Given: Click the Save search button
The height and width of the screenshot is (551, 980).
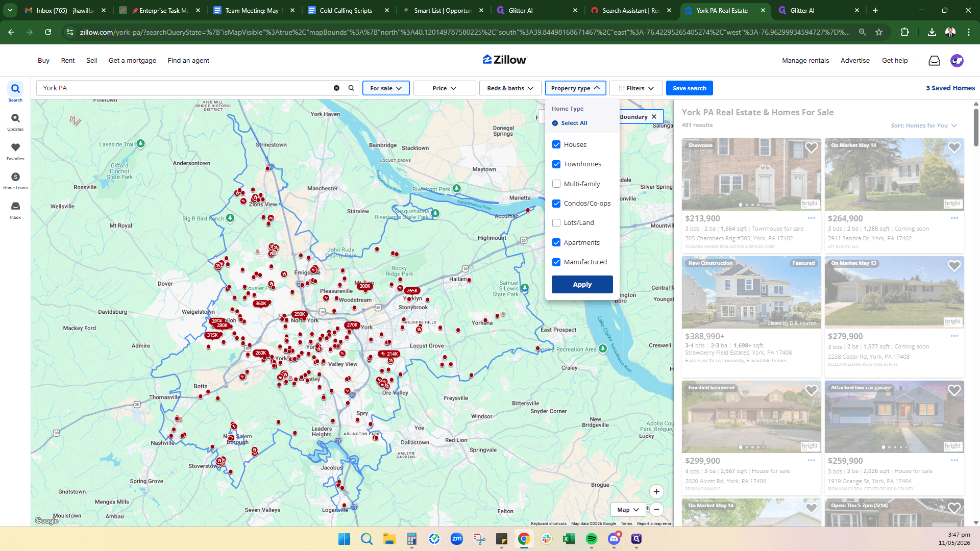Looking at the screenshot, I should [690, 88].
